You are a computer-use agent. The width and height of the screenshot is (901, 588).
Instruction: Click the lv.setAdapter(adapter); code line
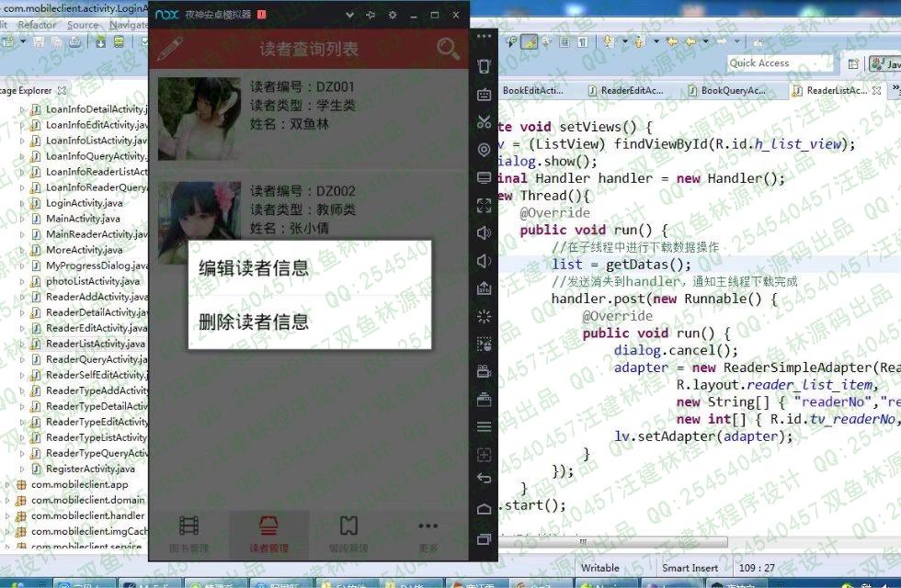[x=703, y=436]
